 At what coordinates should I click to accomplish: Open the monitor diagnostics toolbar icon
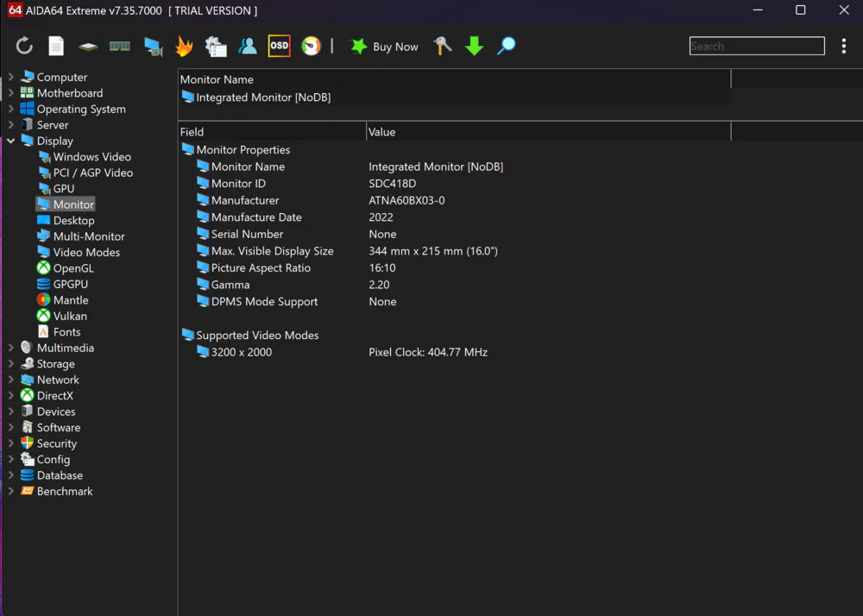point(153,47)
